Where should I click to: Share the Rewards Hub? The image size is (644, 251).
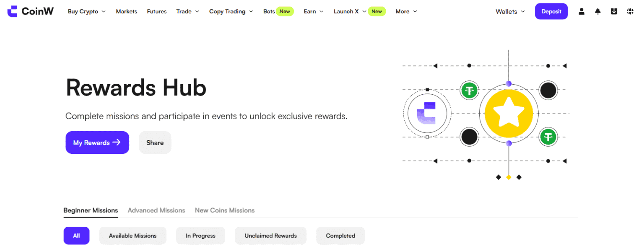pos(155,142)
